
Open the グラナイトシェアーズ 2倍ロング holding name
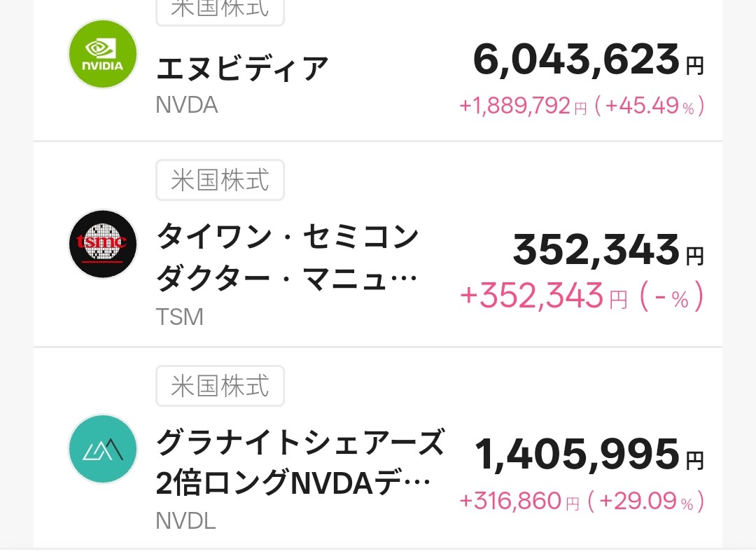click(x=300, y=463)
